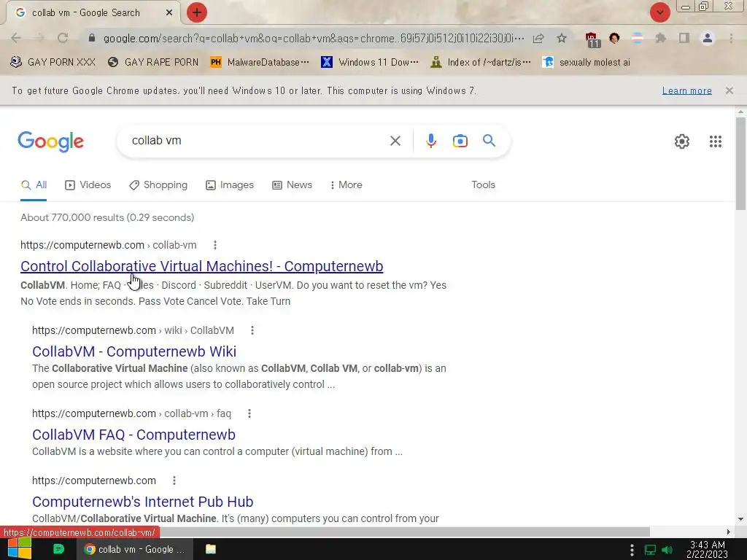This screenshot has height=560, width=747.
Task: Switch to the Images tab
Action: (230, 184)
